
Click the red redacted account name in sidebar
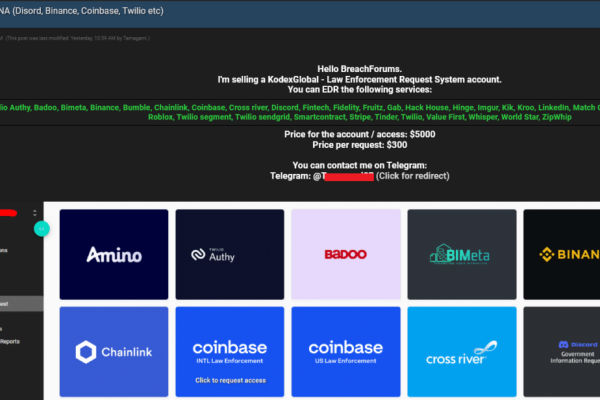[x=8, y=213]
